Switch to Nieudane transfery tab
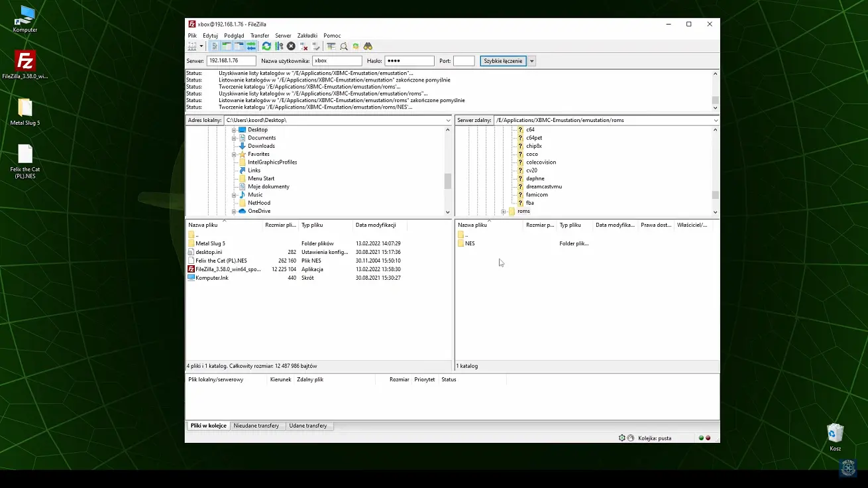This screenshot has width=868, height=488. [256, 426]
